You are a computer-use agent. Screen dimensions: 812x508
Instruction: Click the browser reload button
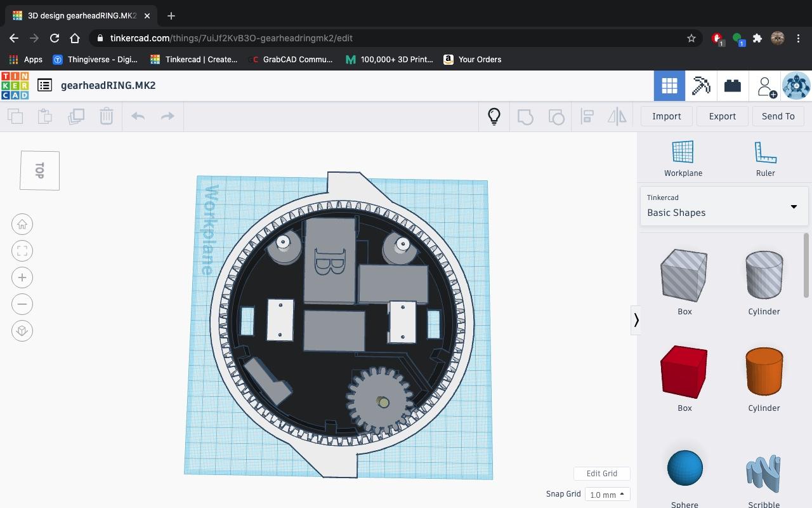(55, 38)
